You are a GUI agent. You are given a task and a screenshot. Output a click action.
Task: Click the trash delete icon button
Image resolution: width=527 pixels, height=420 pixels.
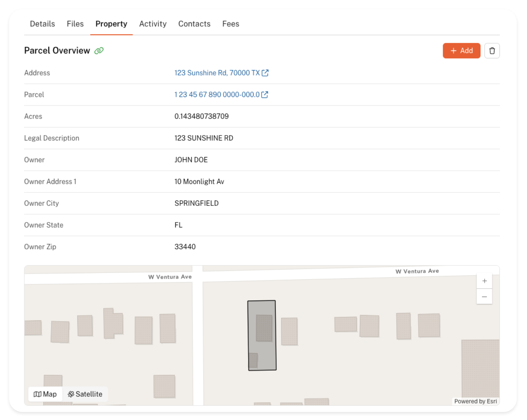[492, 51]
